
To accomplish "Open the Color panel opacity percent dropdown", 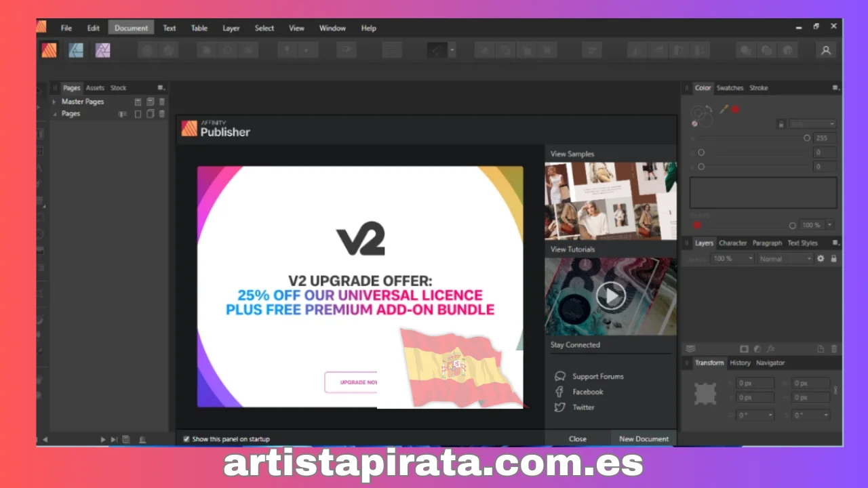I will tap(829, 225).
